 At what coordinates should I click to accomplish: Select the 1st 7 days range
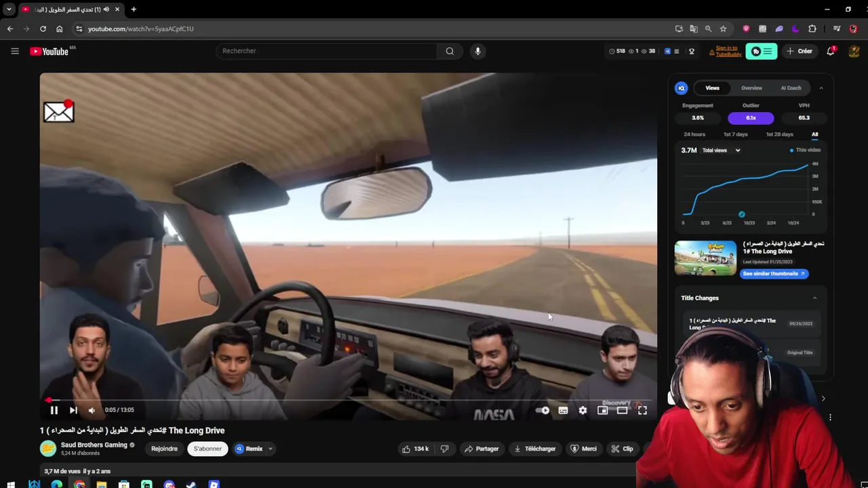736,134
